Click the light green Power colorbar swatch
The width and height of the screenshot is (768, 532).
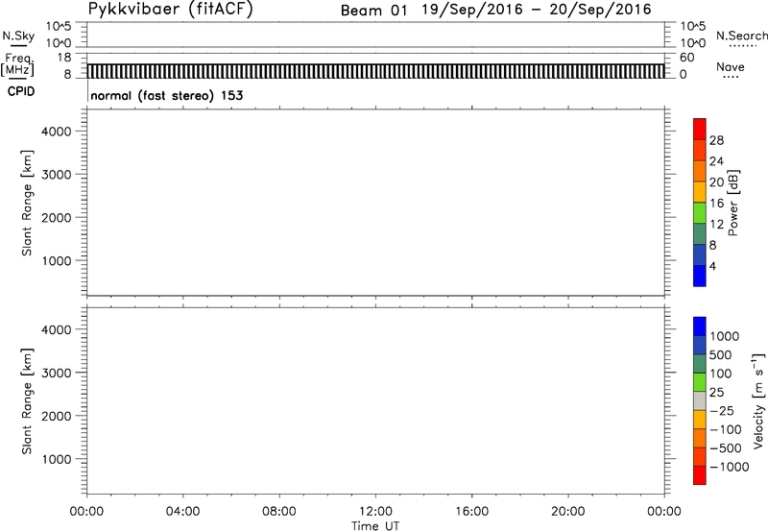[x=700, y=212]
